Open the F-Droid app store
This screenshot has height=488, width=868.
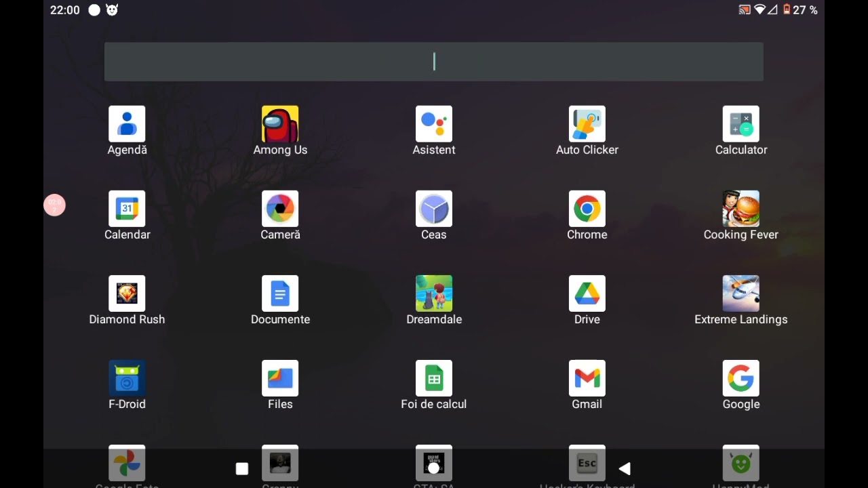(127, 378)
